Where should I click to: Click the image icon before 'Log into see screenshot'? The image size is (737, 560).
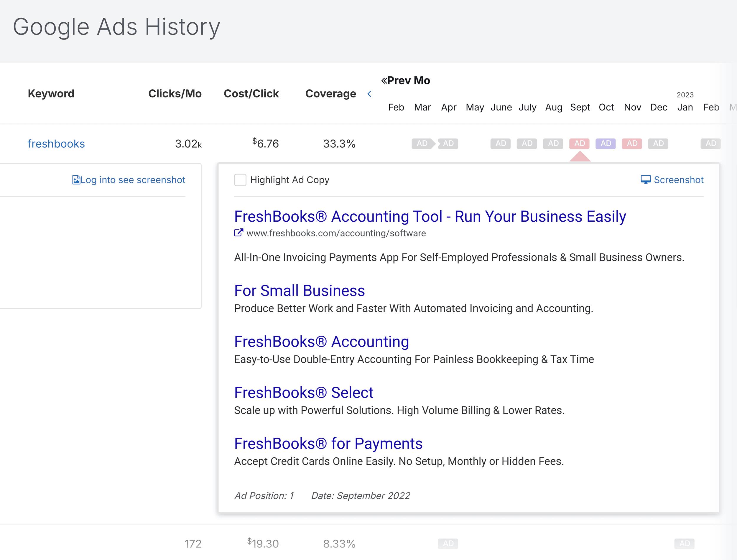76,180
